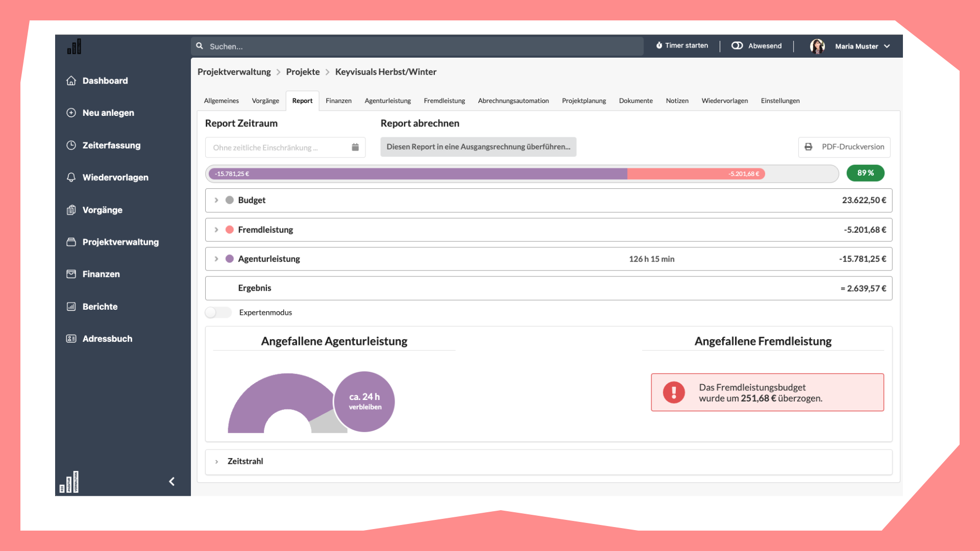Click the stopwatch icon in the top bar
980x551 pixels.
pyautogui.click(x=659, y=45)
